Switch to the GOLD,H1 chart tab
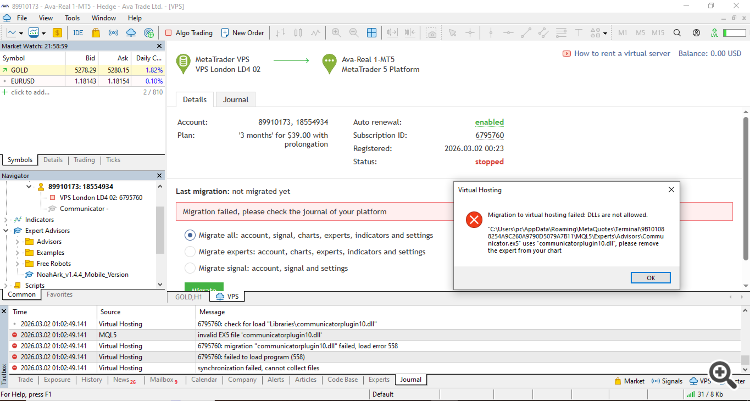 click(188, 297)
